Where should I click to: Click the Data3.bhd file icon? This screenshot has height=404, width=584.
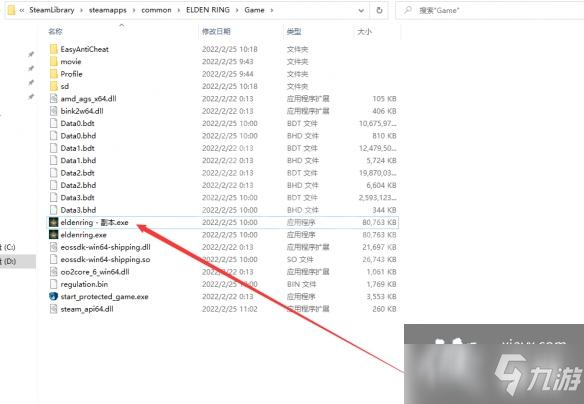coord(54,210)
